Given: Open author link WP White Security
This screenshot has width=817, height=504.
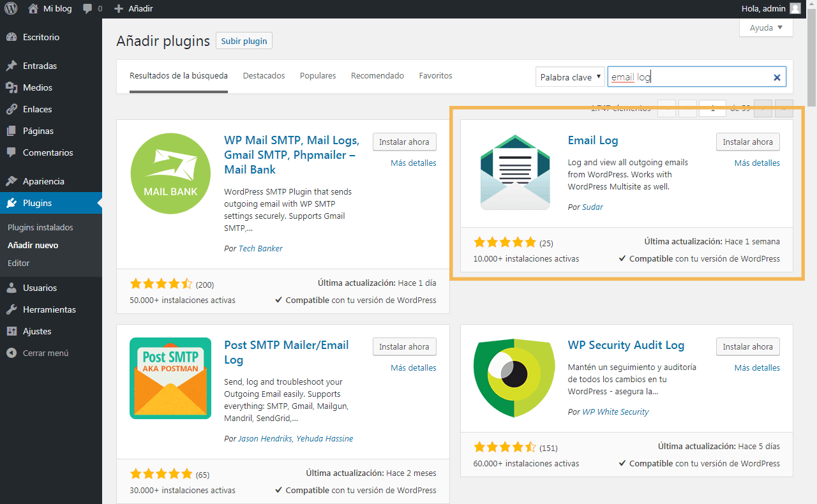Looking at the screenshot, I should (x=615, y=411).
